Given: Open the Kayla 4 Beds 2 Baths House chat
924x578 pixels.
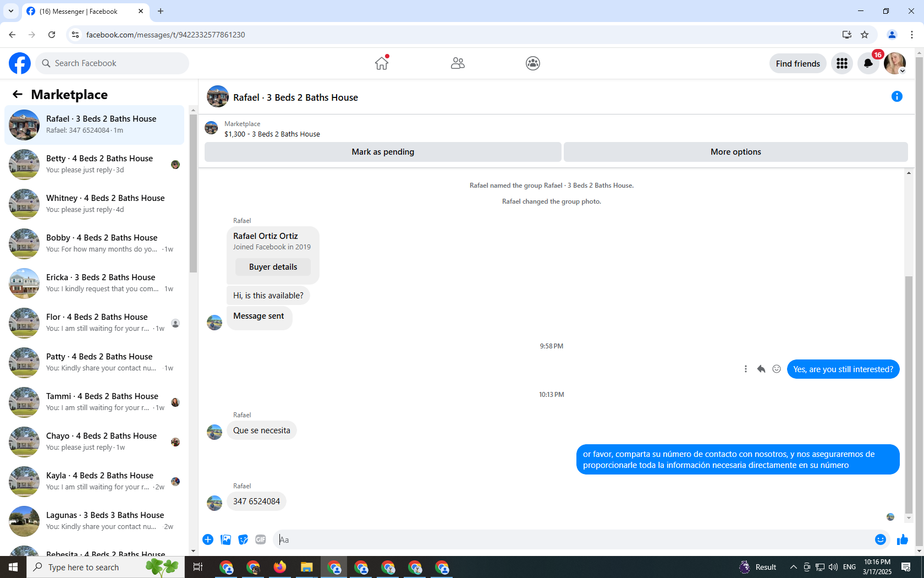Looking at the screenshot, I should (95, 482).
